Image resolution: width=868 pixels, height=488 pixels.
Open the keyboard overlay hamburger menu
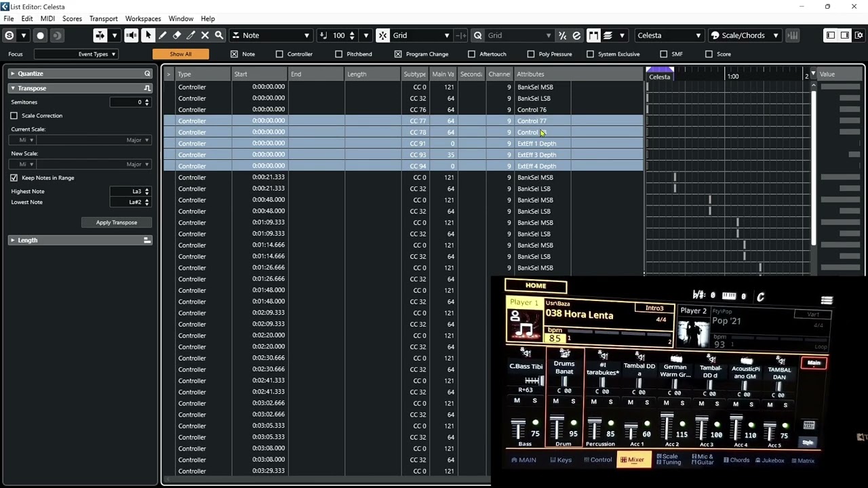point(827,300)
